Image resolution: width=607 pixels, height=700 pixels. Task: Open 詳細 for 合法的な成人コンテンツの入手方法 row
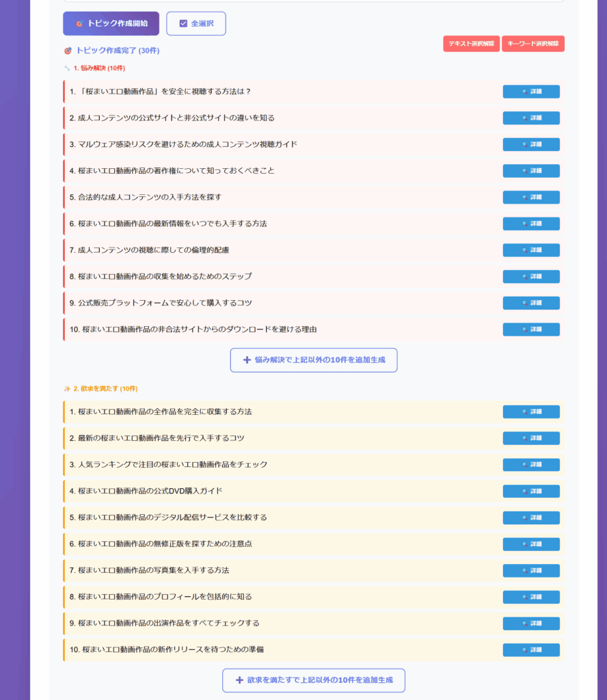(x=531, y=197)
